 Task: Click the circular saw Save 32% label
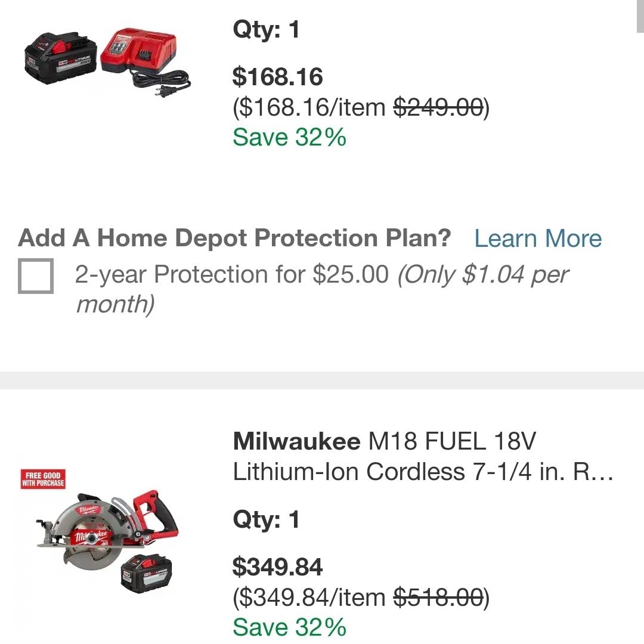(x=290, y=627)
